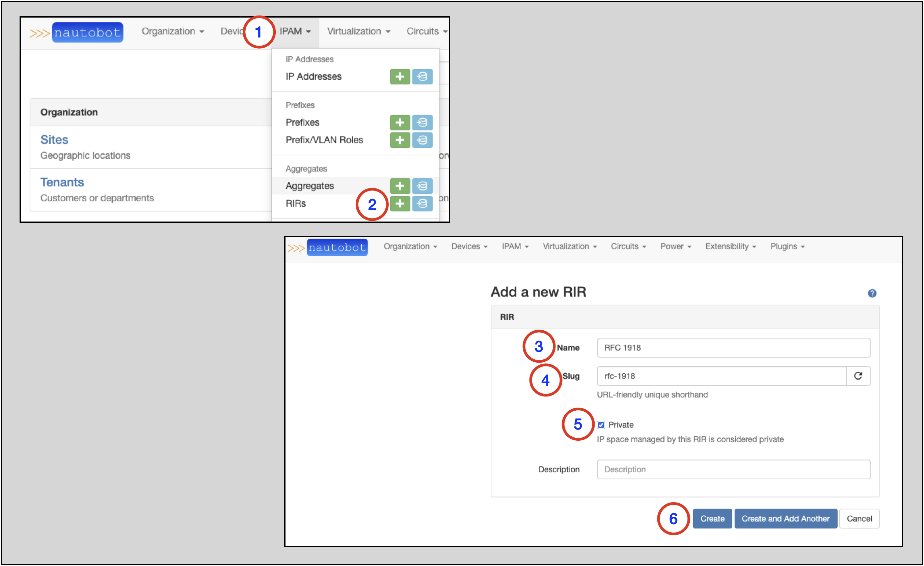924x566 pixels.
Task: Expand Organization dropdown in lower navbar
Action: (410, 247)
